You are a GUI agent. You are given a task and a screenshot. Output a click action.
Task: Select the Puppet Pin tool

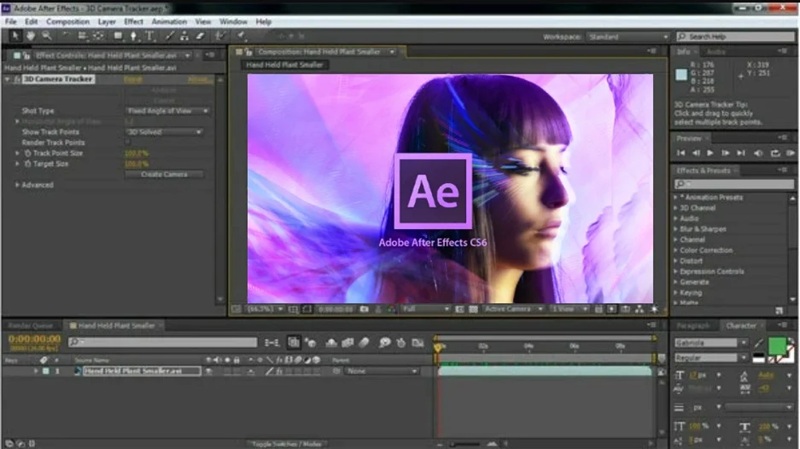(241, 36)
